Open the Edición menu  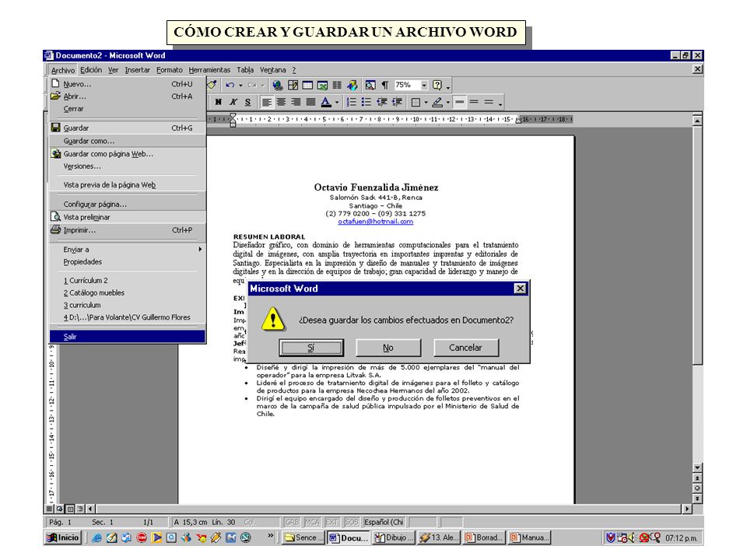[91, 70]
